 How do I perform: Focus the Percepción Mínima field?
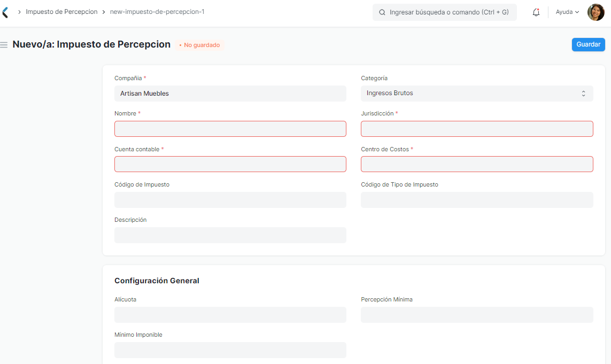click(477, 315)
